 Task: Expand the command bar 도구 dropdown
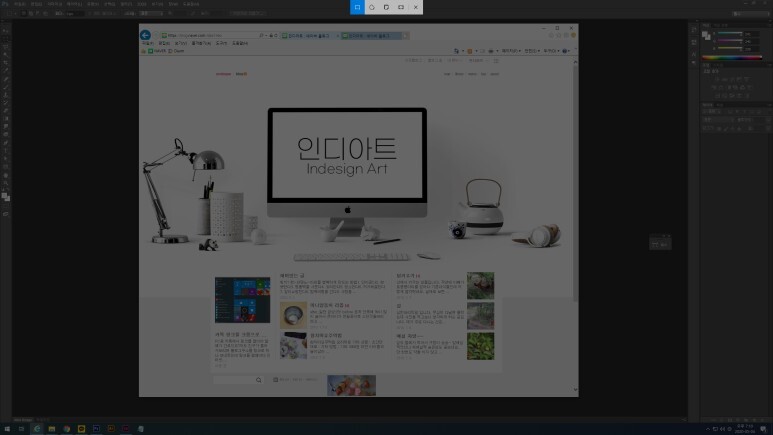551,51
